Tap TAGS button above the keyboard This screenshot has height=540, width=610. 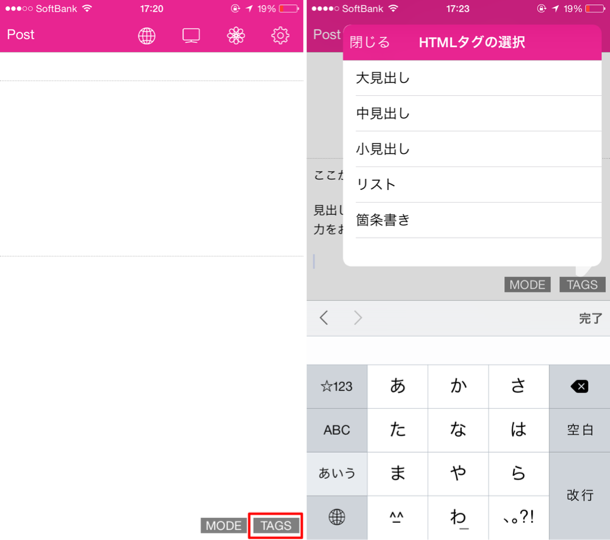tap(582, 284)
